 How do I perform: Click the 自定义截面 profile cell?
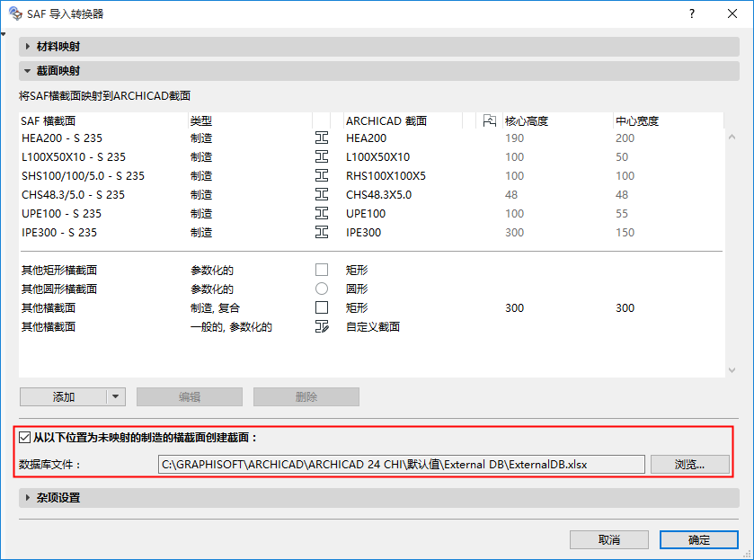[x=373, y=326]
